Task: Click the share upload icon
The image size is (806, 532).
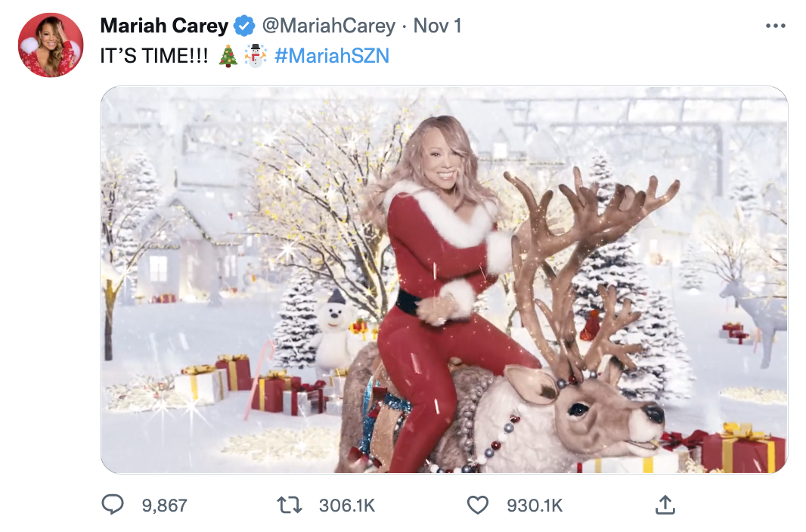Action: coord(665,505)
